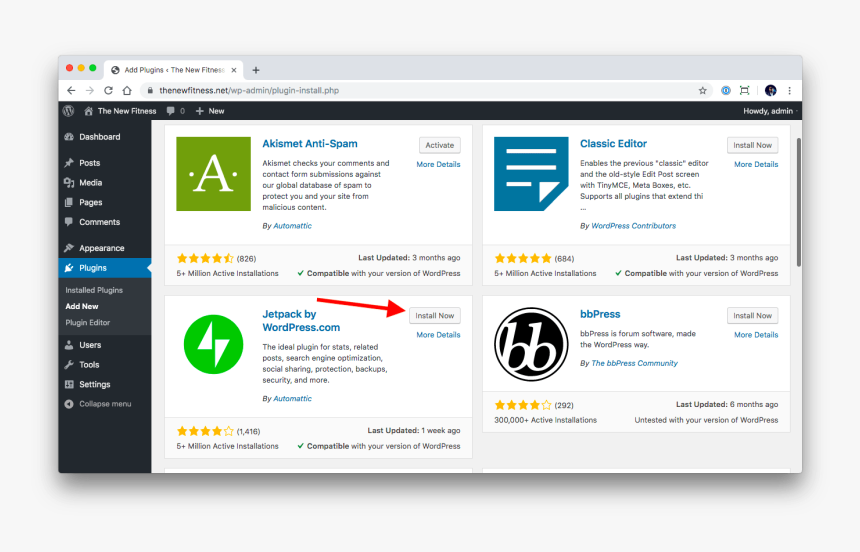Open the Chrome profile avatar
This screenshot has width=860, height=552.
771,91
